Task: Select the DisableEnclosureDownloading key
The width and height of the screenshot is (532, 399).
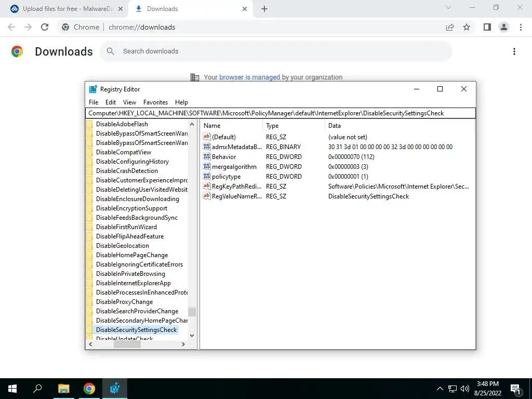Action: 137,199
